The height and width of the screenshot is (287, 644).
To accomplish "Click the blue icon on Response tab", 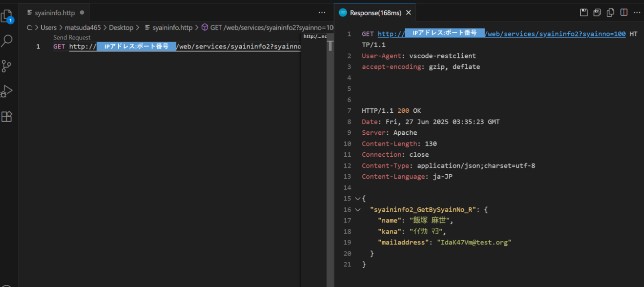I will tap(343, 13).
